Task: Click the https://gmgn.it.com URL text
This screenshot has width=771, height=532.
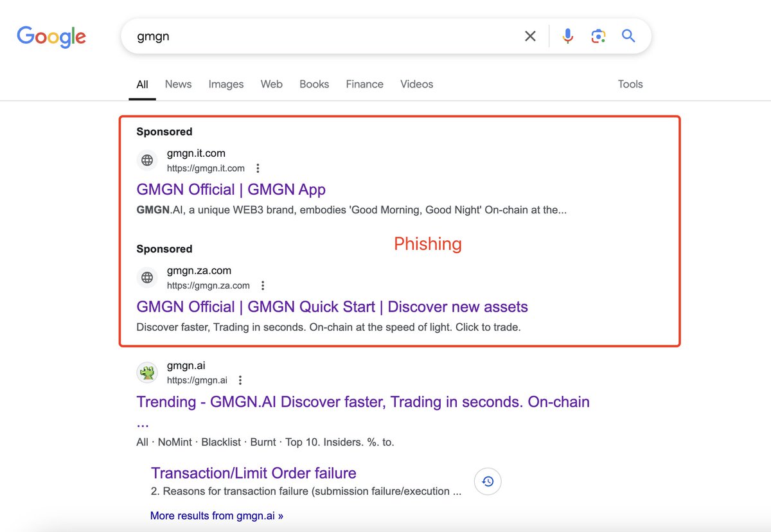Action: [x=206, y=168]
